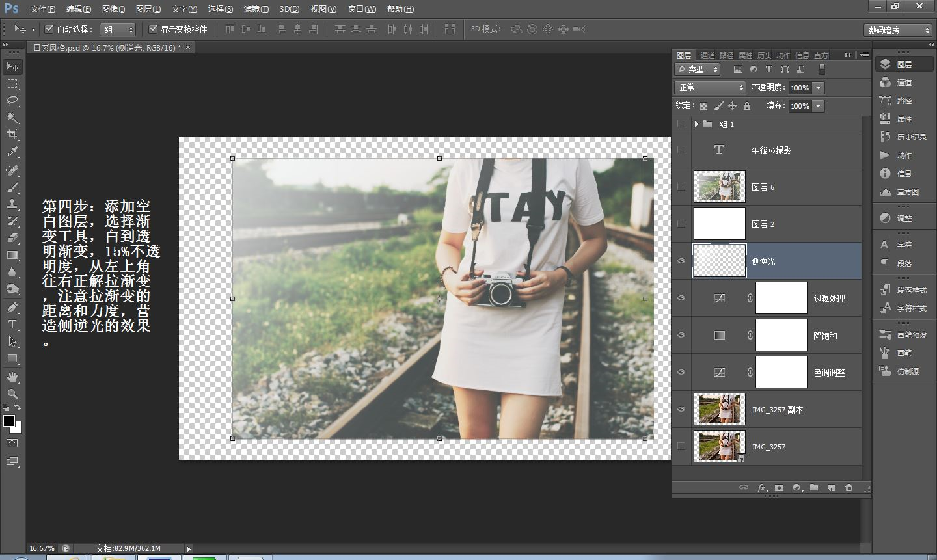
Task: Open the 数码暗房 workspace dropdown
Action: [x=899, y=30]
